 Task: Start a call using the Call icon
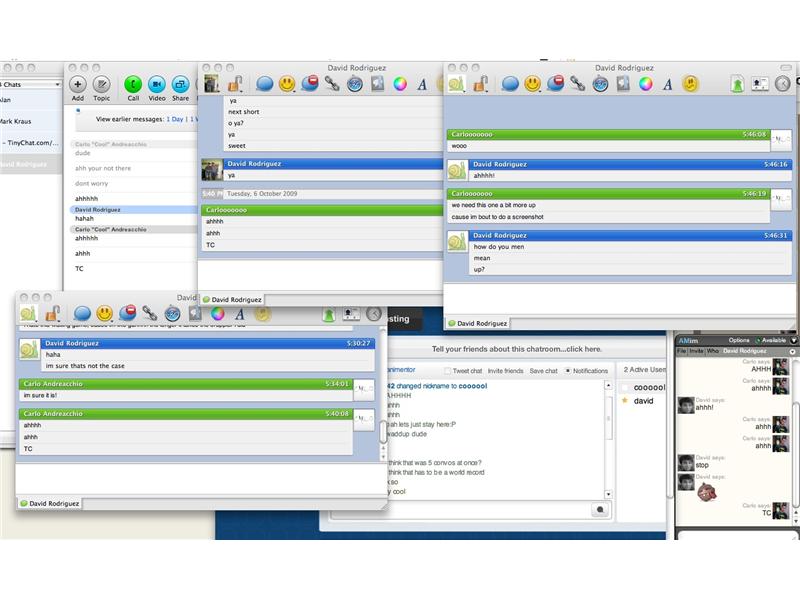(133, 84)
